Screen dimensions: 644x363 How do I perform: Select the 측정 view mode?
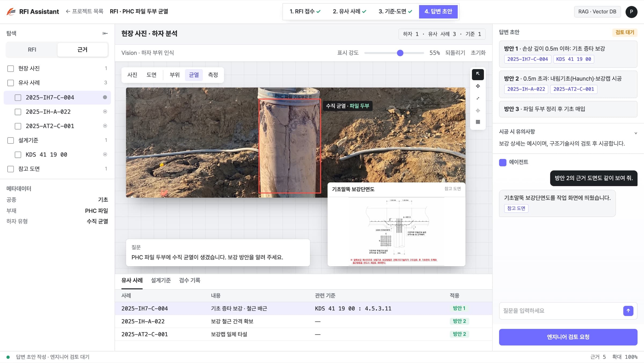213,75
